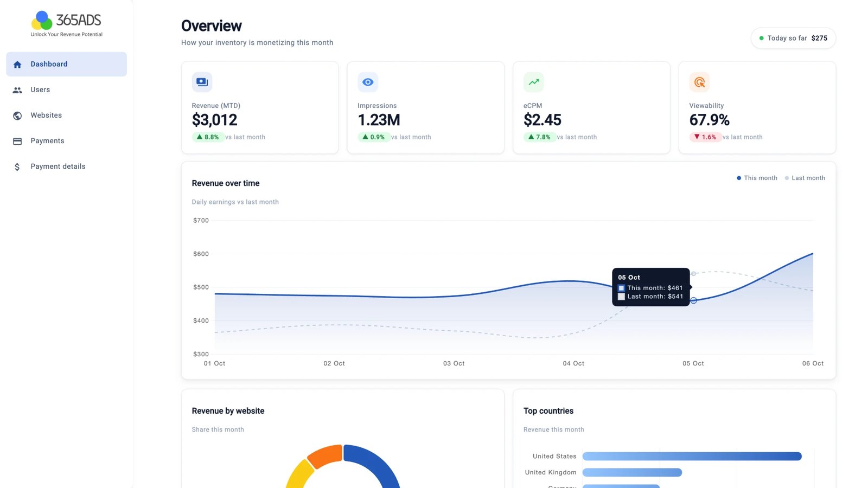Screen dimensions: 868x488
Task: Click the 7.8% eCPM change badge
Action: click(x=540, y=137)
